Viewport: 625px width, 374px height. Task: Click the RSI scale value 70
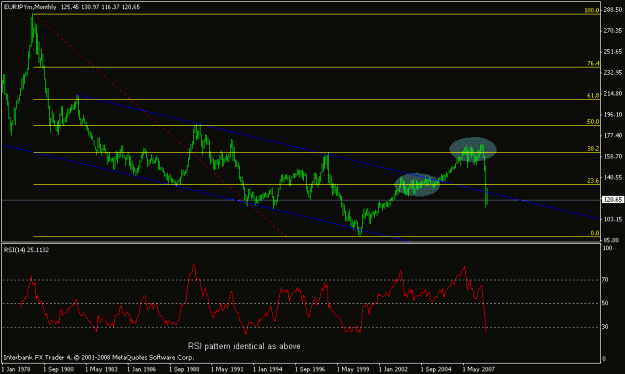[x=605, y=280]
